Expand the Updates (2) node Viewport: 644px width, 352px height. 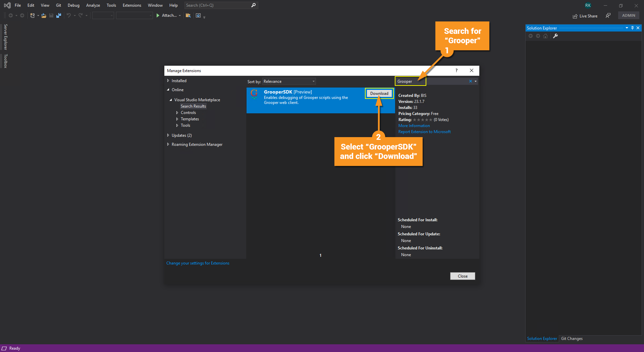(x=168, y=135)
